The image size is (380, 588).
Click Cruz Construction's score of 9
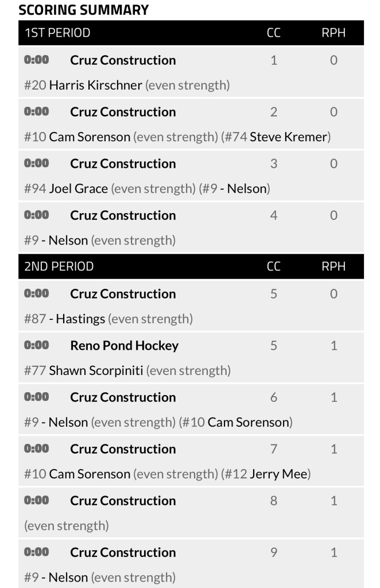click(x=274, y=552)
